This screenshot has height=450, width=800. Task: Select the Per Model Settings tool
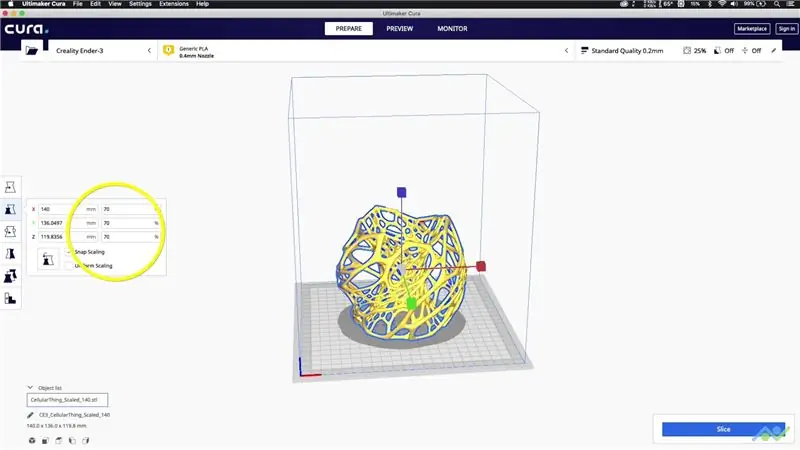pos(10,276)
